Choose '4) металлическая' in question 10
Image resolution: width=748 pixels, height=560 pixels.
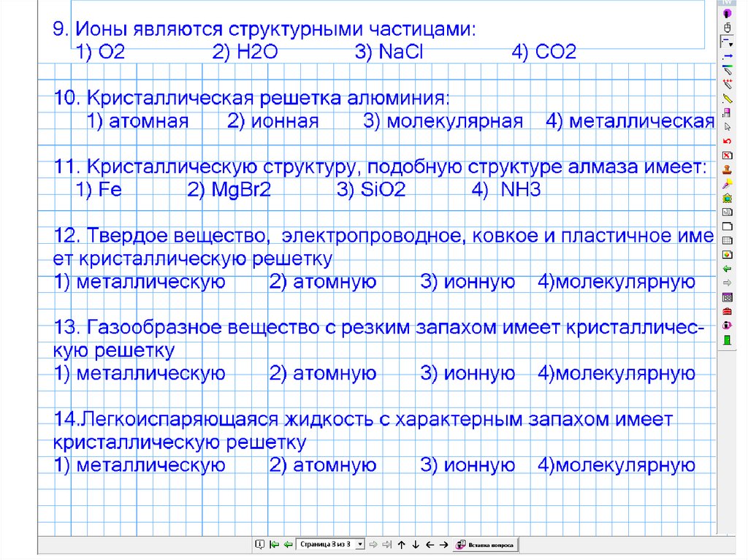tap(630, 122)
